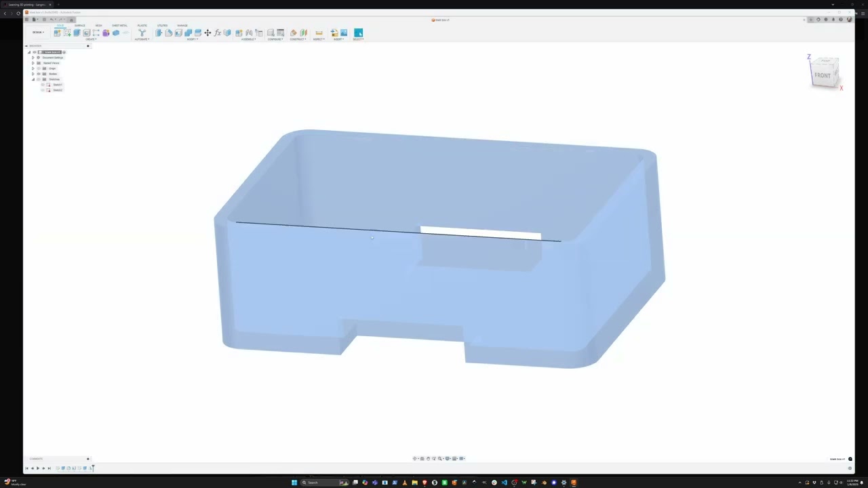Switch to the Surface tab
Screen dimensions: 868x488
[80, 26]
